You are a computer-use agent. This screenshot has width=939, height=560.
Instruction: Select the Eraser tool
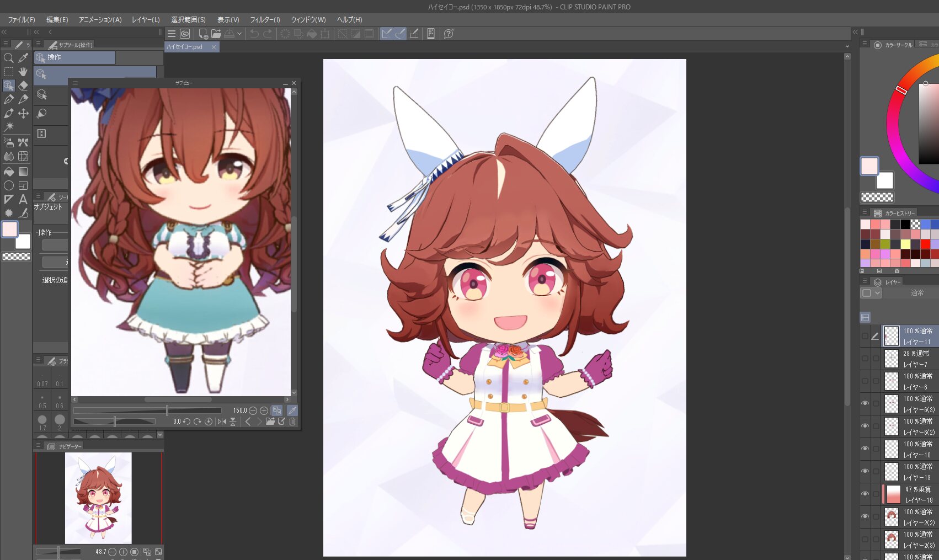point(23,86)
